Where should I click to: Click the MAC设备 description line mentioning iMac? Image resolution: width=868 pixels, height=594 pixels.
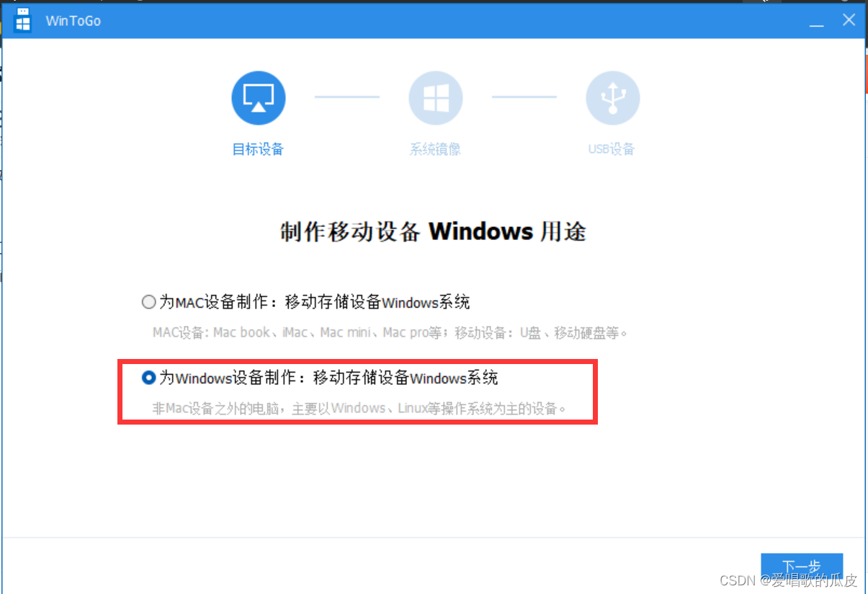390,333
